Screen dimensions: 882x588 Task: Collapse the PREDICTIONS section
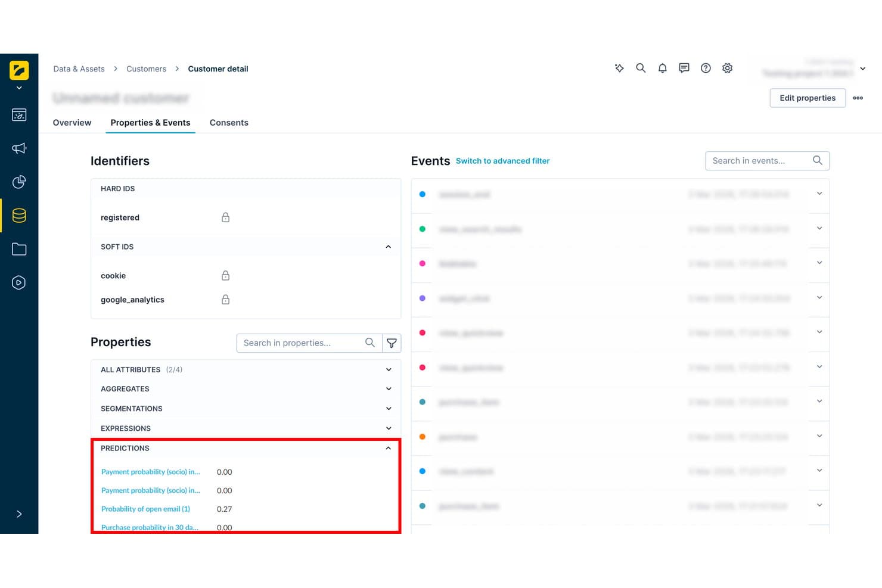click(389, 448)
